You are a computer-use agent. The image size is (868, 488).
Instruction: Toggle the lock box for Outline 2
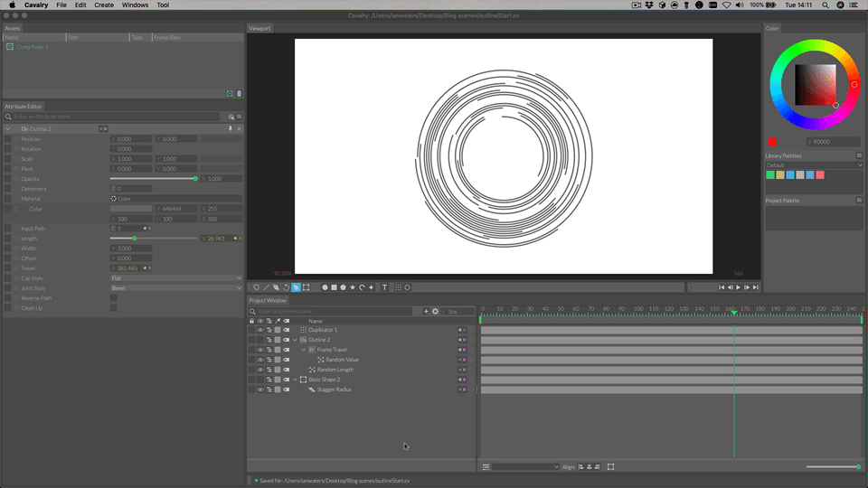click(x=252, y=341)
